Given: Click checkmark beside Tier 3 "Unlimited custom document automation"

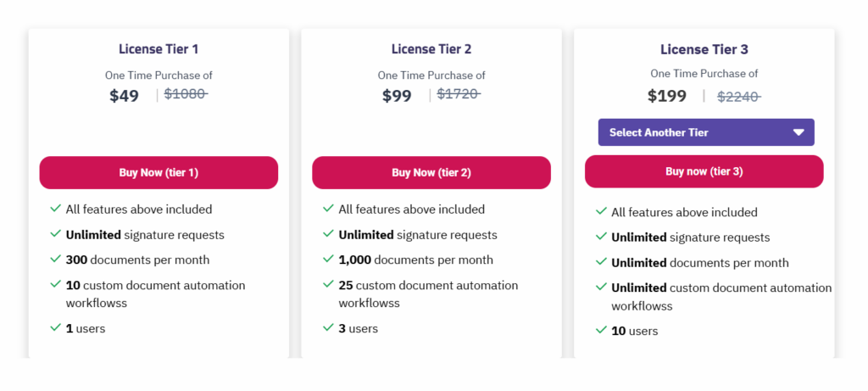Looking at the screenshot, I should pos(601,287).
